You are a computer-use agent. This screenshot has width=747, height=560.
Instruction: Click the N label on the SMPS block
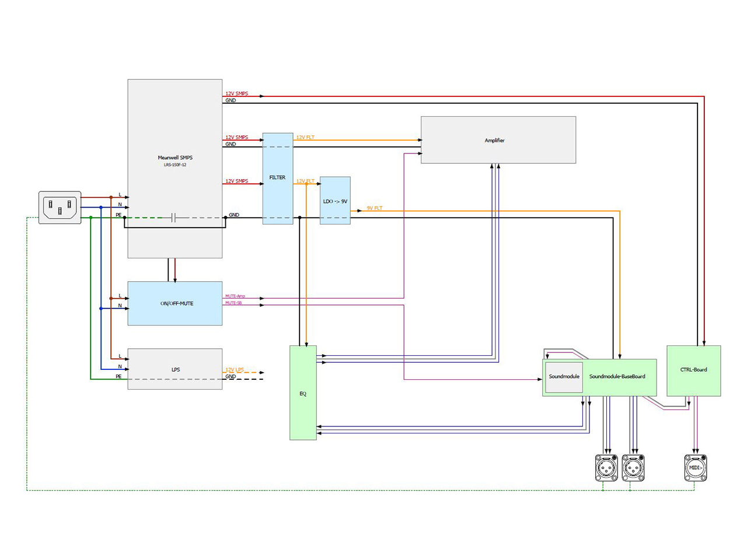(x=120, y=205)
